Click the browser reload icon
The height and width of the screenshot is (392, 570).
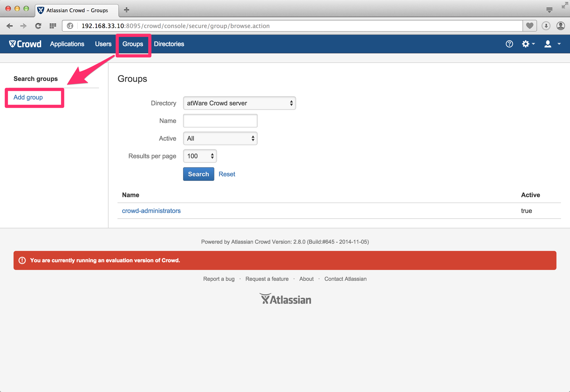38,26
